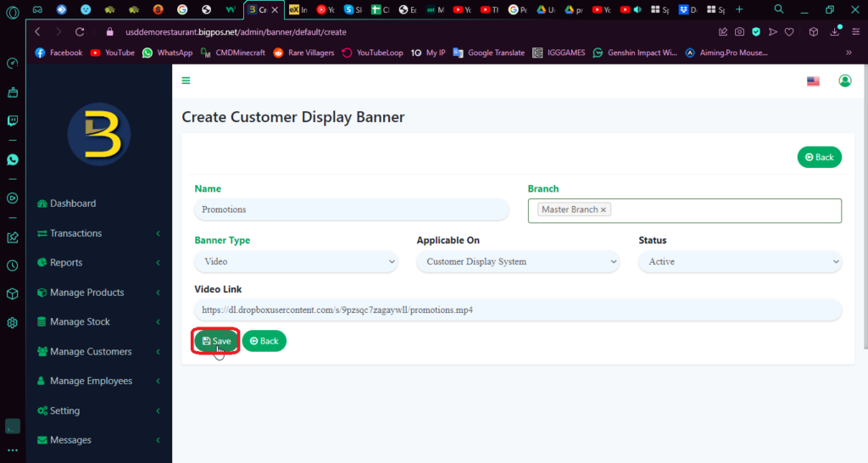868x463 pixels.
Task: Open WhatsApp in the Opera sidebar
Action: click(12, 160)
